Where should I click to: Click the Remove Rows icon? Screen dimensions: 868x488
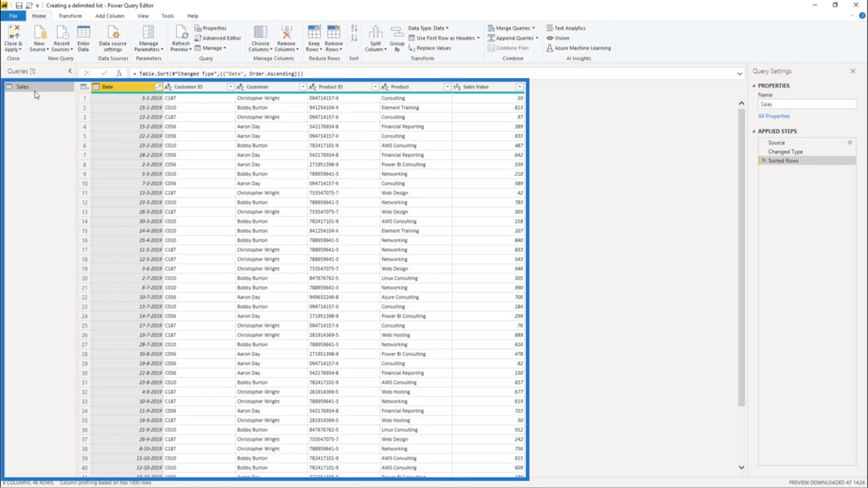tap(334, 33)
